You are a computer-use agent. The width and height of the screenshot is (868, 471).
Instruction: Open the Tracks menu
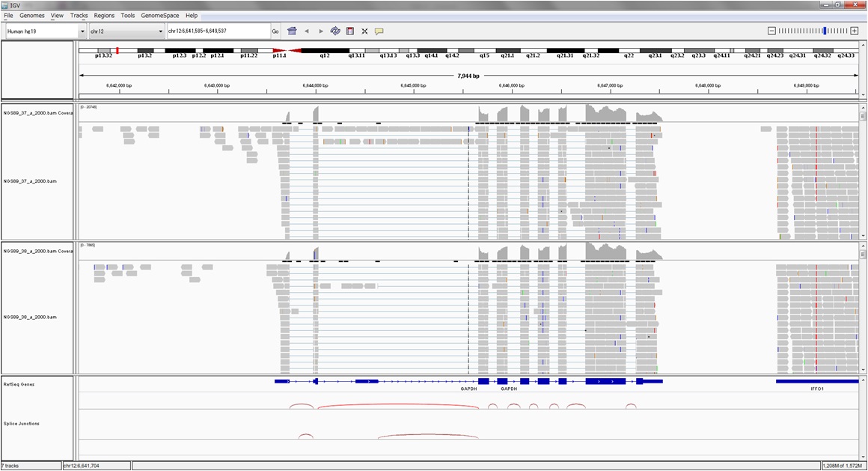click(x=79, y=15)
